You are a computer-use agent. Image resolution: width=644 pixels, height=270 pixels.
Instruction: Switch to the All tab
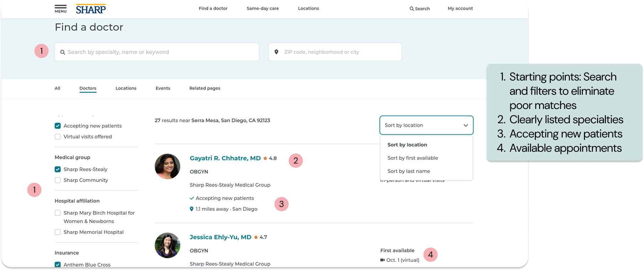(57, 88)
